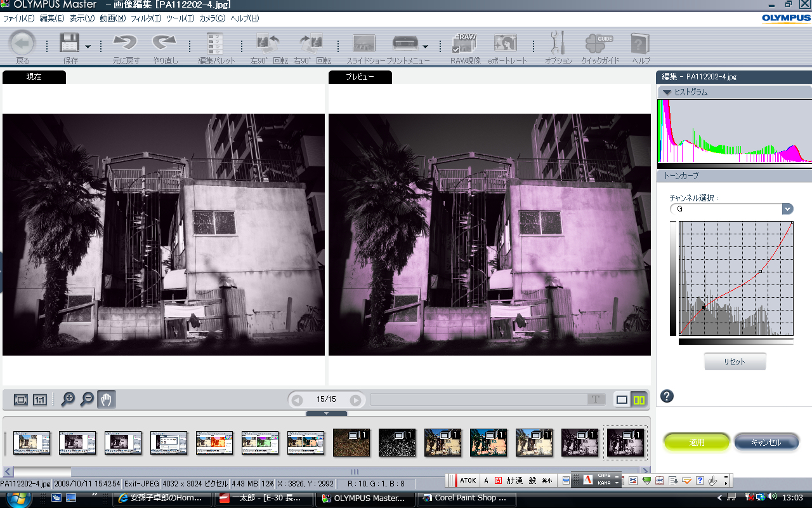The height and width of the screenshot is (508, 812).
Task: Open the チャンネル選択 channel dropdown showing G
Action: click(731, 209)
